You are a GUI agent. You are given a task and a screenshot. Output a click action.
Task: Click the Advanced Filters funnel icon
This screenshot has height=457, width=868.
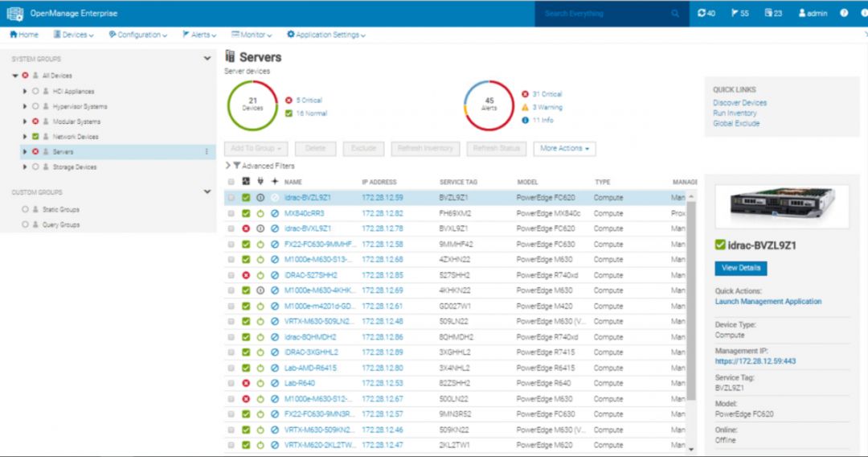(237, 166)
